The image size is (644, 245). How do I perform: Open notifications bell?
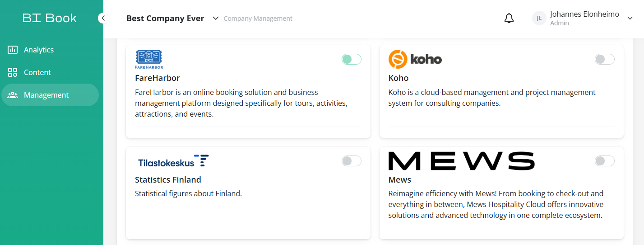coord(509,18)
